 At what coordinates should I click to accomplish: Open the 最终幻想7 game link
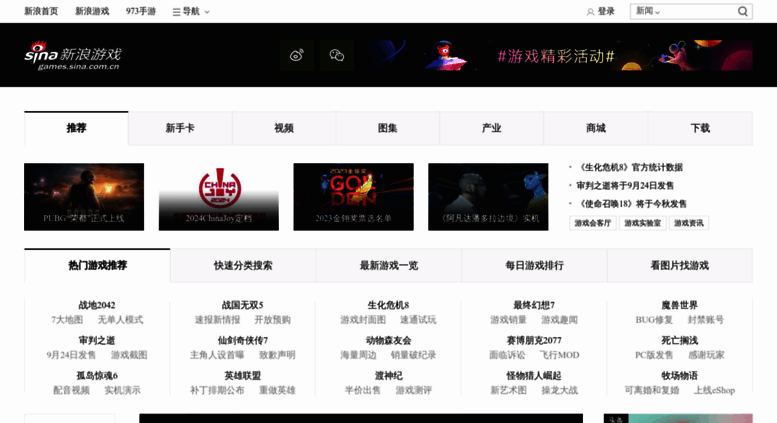pos(534,305)
